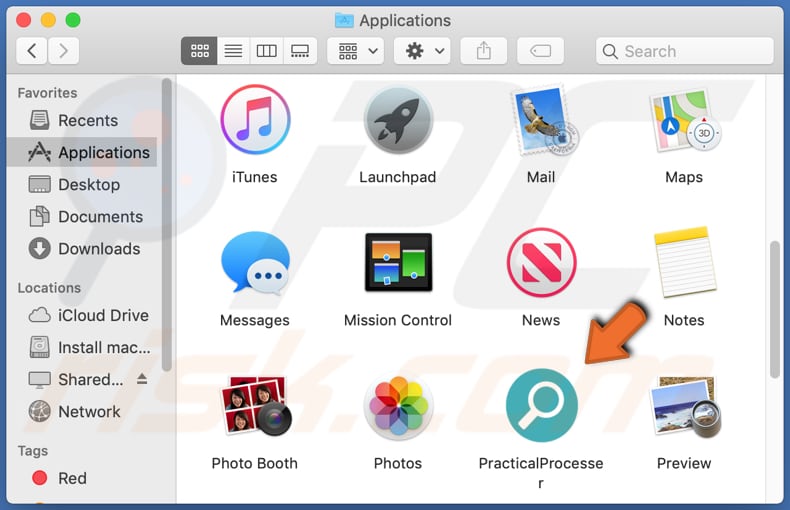Viewport: 790px width, 510px height.
Task: Open iCloud Drive in the sidebar
Action: pos(82,315)
